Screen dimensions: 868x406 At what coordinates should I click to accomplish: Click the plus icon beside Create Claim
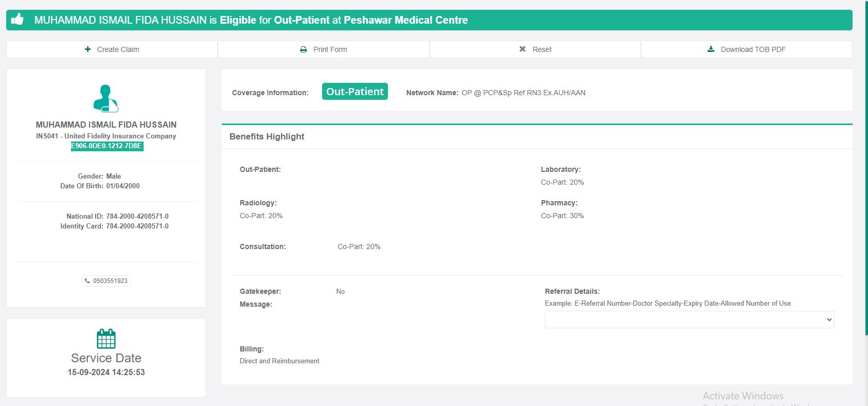point(87,49)
